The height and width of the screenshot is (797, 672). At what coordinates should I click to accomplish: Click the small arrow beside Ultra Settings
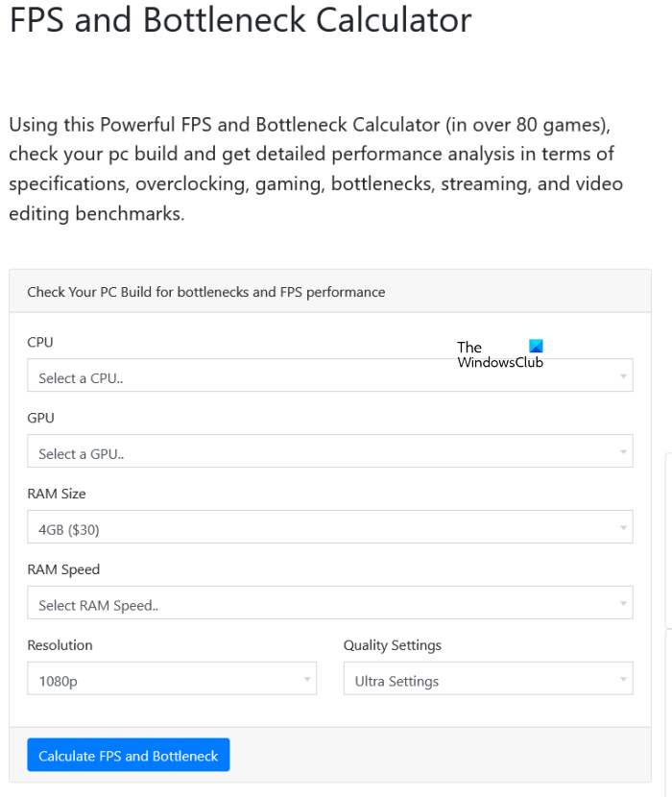623,680
